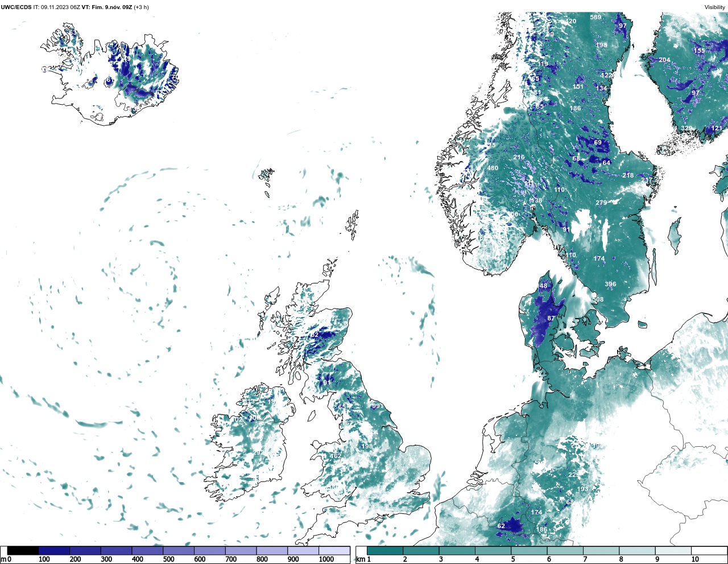Click the 'Visibility' title label
This screenshot has width=728, height=564.
tap(715, 7)
